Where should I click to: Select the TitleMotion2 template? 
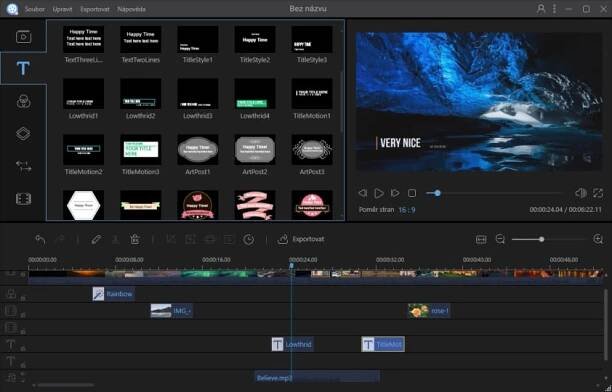84,150
